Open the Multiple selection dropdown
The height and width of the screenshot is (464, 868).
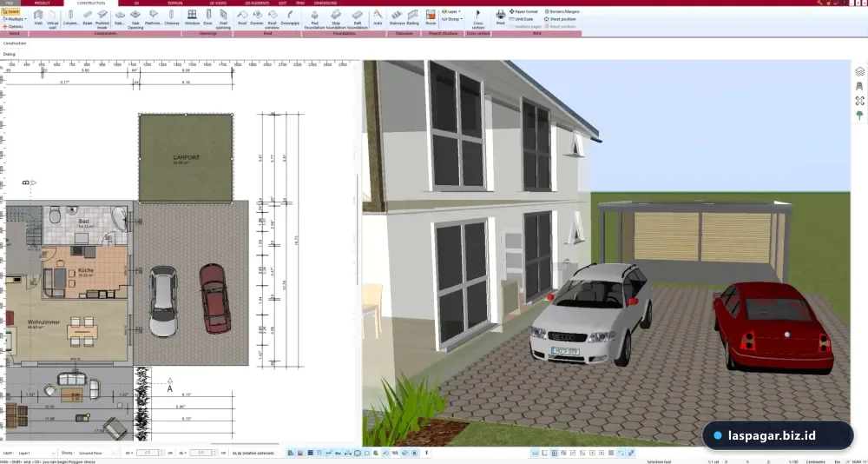click(15, 19)
